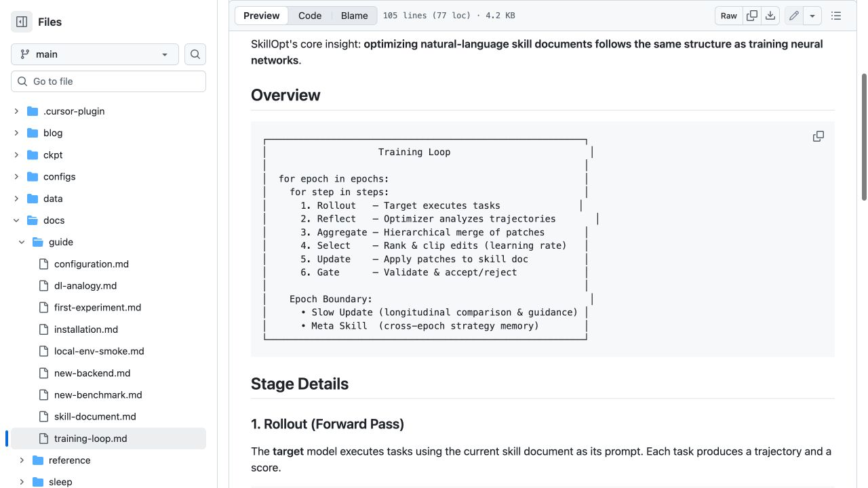This screenshot has height=488, width=868.
Task: Click the open folder icon beside docs
Action: (x=33, y=220)
